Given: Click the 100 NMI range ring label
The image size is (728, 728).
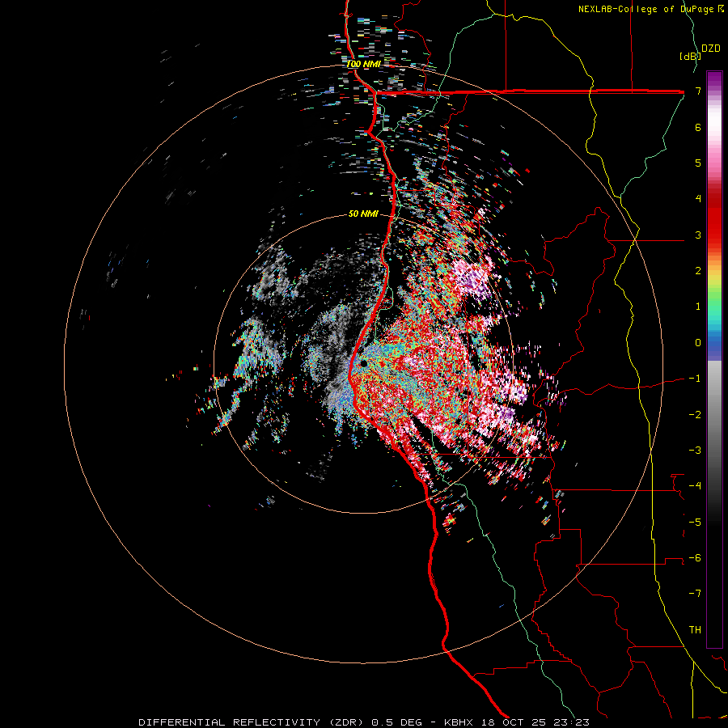Looking at the screenshot, I should click(x=363, y=64).
